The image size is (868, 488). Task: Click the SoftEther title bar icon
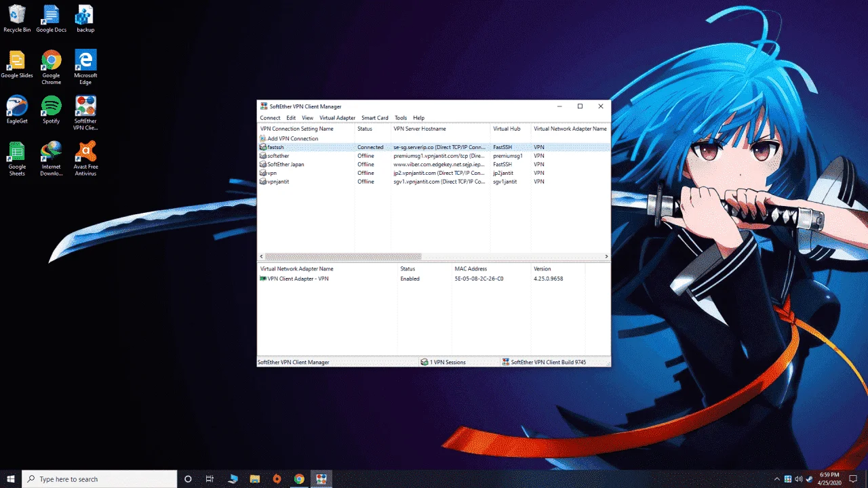point(264,106)
